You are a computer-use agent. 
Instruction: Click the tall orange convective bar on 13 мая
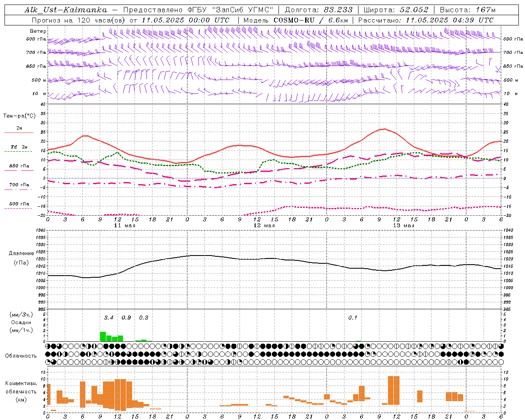pos(394,390)
